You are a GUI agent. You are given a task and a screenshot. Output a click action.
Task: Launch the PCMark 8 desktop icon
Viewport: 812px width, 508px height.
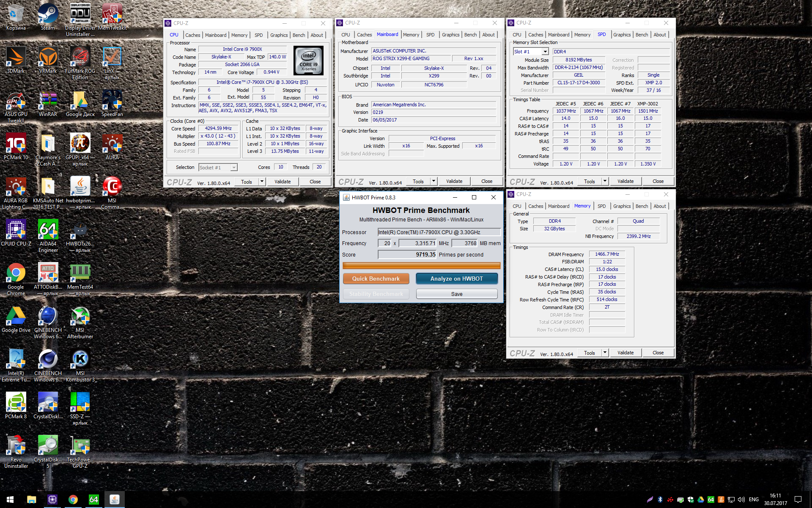(x=16, y=406)
